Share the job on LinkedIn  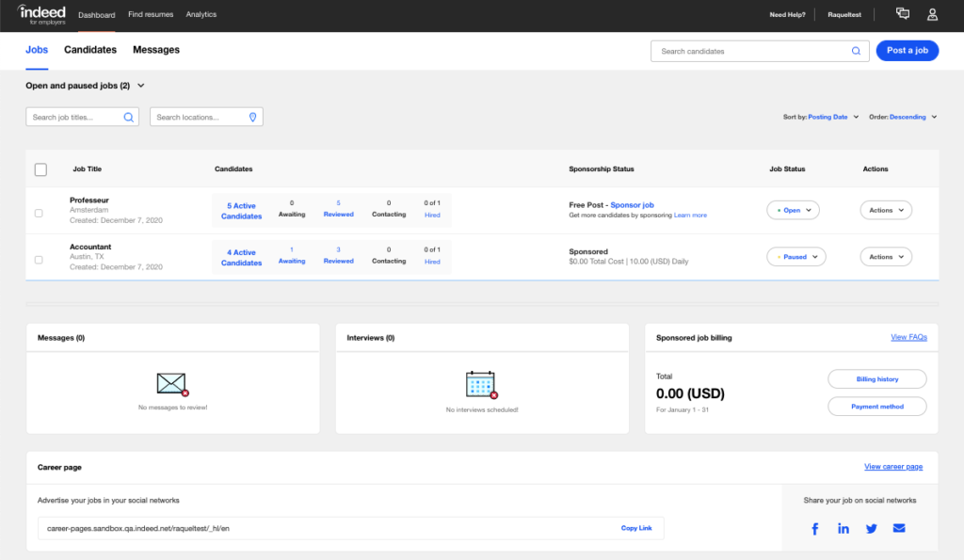tap(843, 528)
